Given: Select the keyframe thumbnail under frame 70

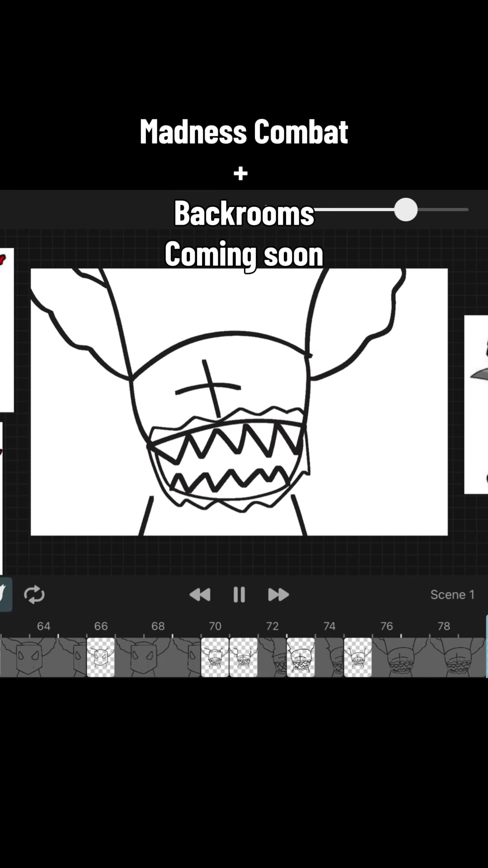Looking at the screenshot, I should (x=215, y=657).
